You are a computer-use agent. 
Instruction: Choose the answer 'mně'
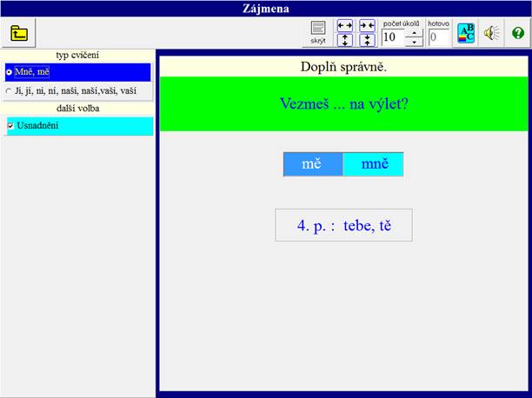pyautogui.click(x=373, y=164)
